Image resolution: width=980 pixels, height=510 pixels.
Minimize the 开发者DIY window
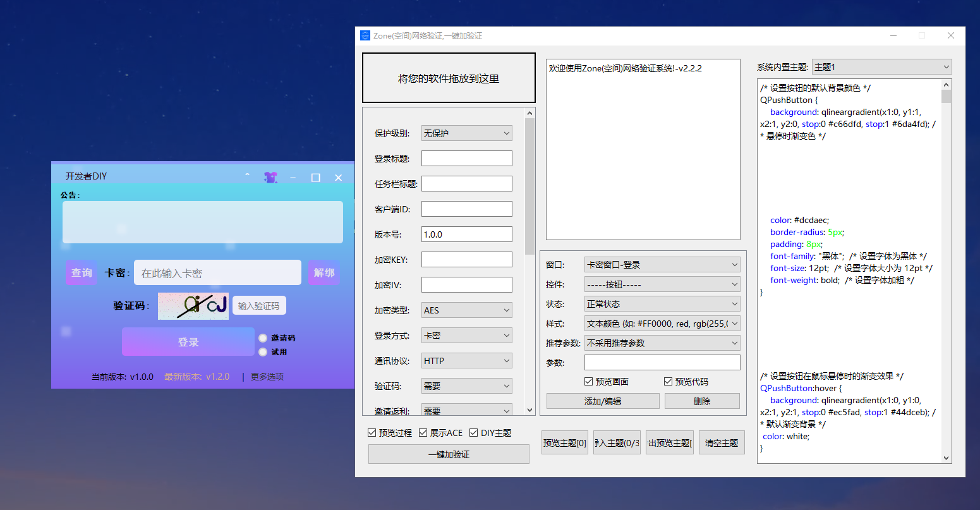click(293, 178)
